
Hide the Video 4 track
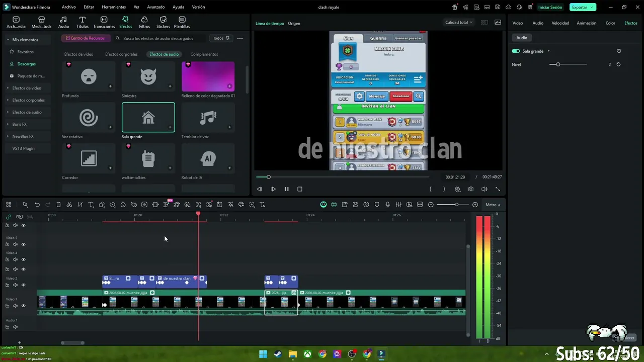point(23,259)
